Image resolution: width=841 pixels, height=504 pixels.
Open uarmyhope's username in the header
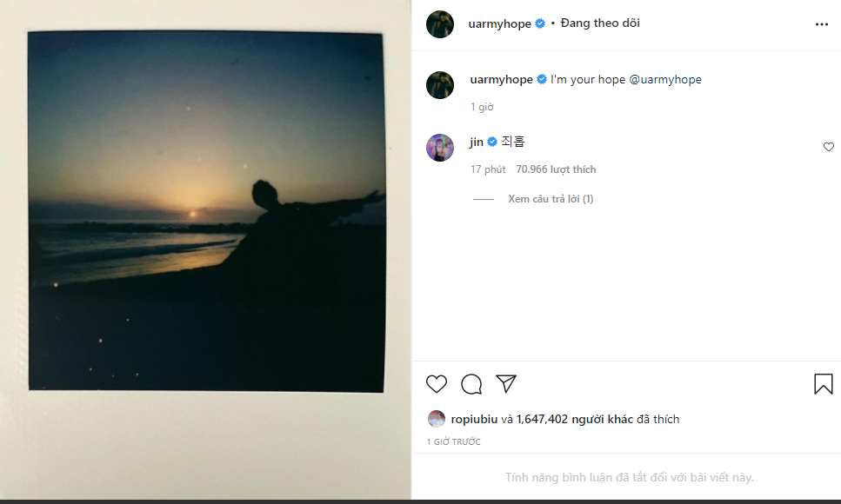pos(500,23)
